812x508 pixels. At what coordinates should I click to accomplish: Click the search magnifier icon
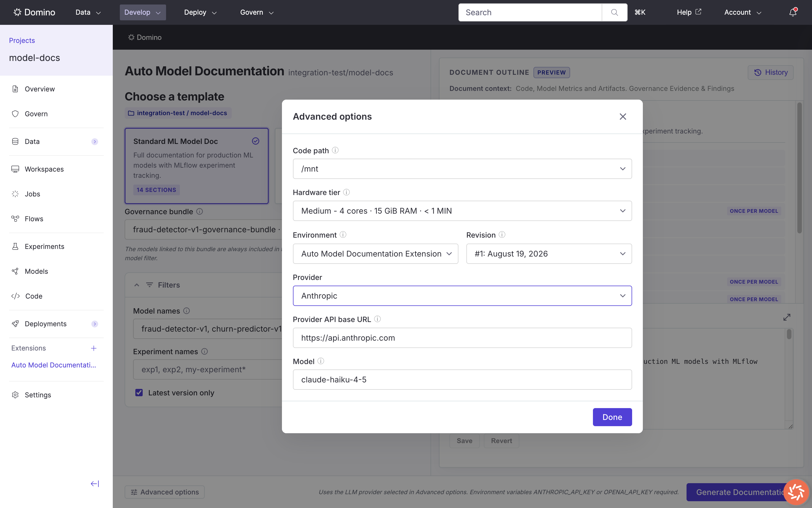(x=614, y=12)
